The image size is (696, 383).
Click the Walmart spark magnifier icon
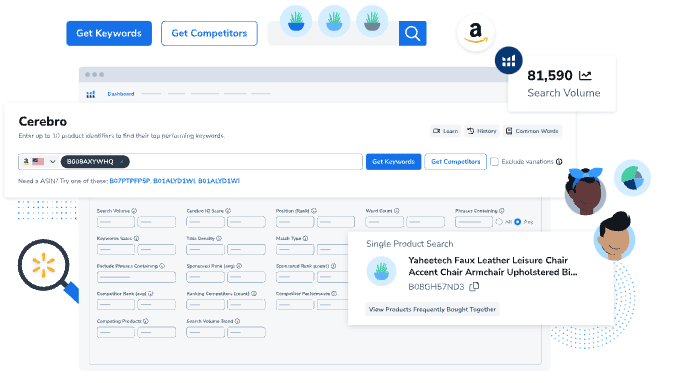point(44,265)
